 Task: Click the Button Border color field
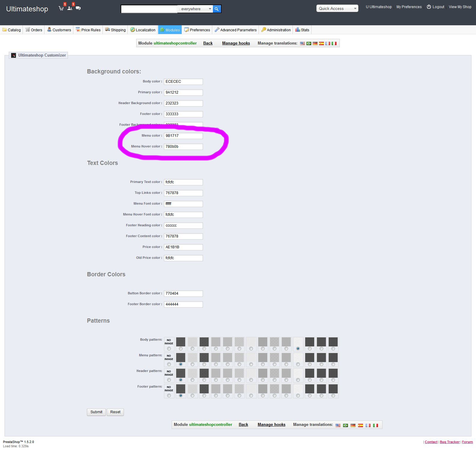183,293
